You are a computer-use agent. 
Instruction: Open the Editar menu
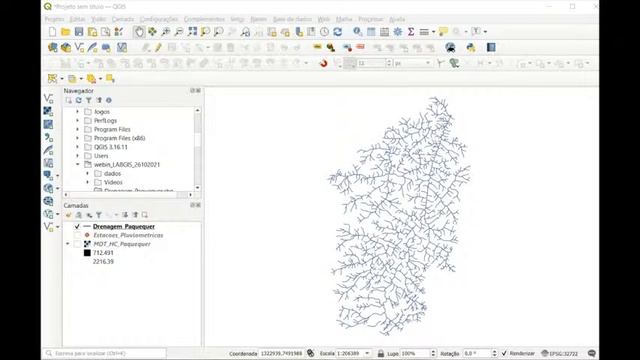77,19
